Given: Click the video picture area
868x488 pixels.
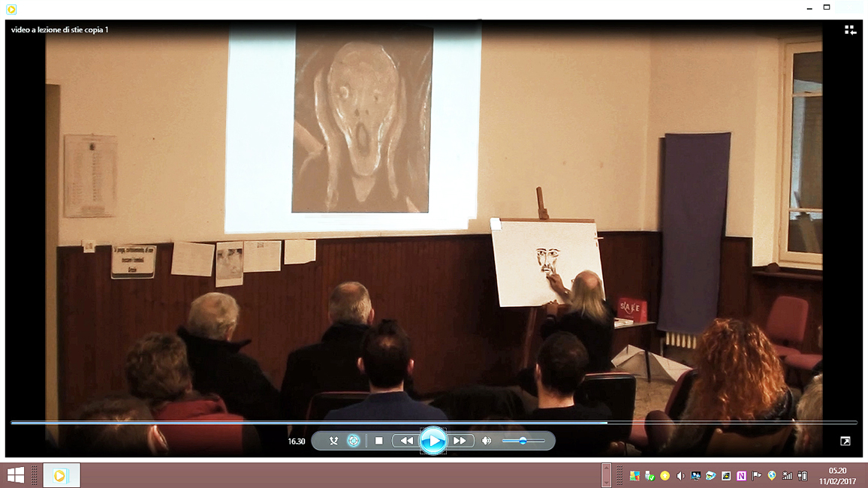Looking at the screenshot, I should pos(433,221).
